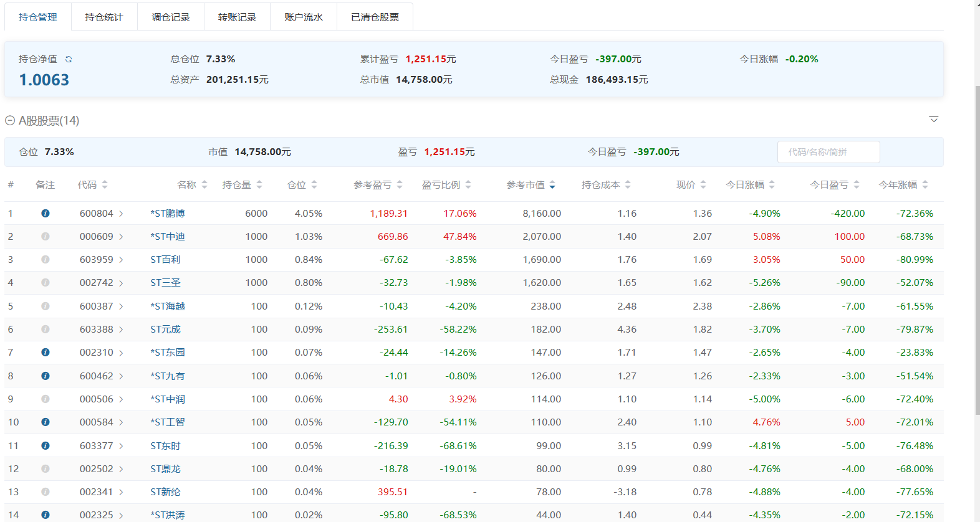Viewport: 980px width, 522px height.
Task: Open the 账户流水 tab
Action: pos(304,17)
